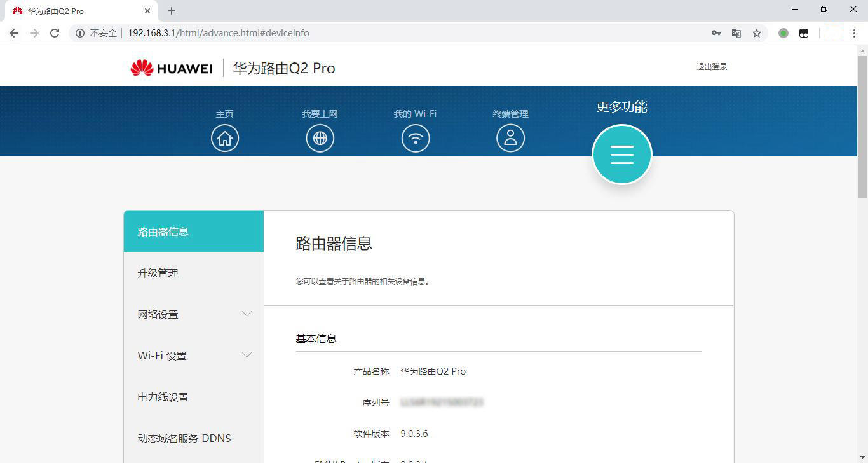Image resolution: width=868 pixels, height=463 pixels.
Task: Open the saved password key icon
Action: point(716,33)
